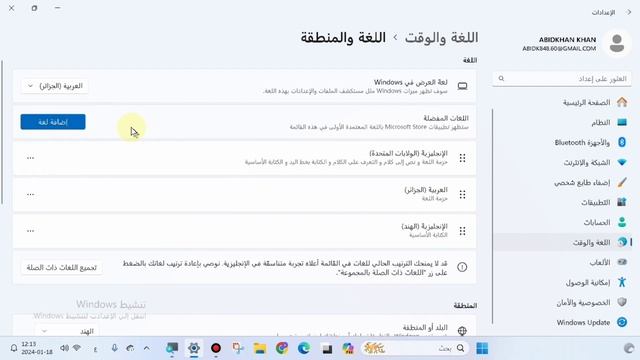Click the الخصوصية والأمان shield icon
Viewport: 640px width, 360px height.
coord(622,302)
